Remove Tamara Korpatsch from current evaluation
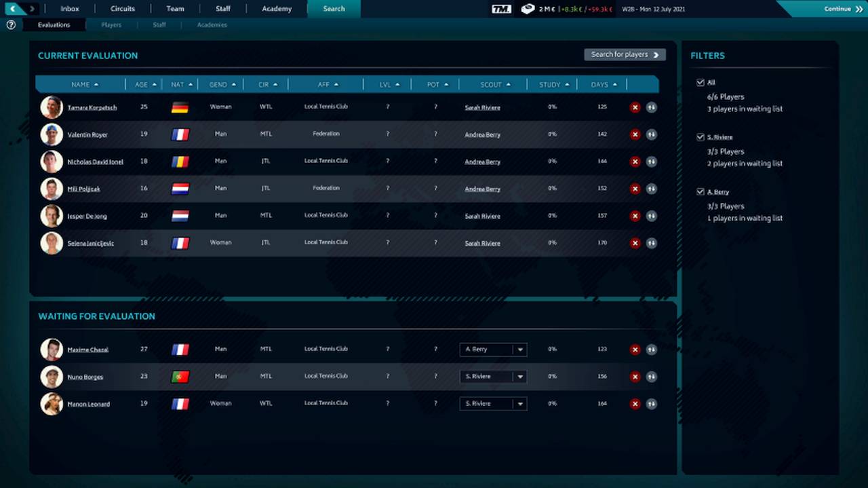Screen dimensions: 868x488 click(635, 107)
